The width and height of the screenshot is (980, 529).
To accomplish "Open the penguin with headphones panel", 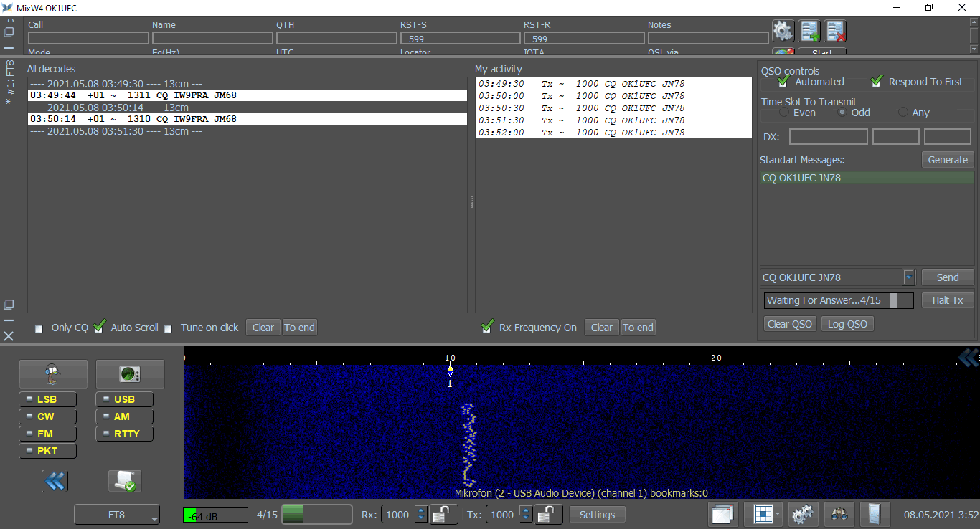I will (x=53, y=373).
